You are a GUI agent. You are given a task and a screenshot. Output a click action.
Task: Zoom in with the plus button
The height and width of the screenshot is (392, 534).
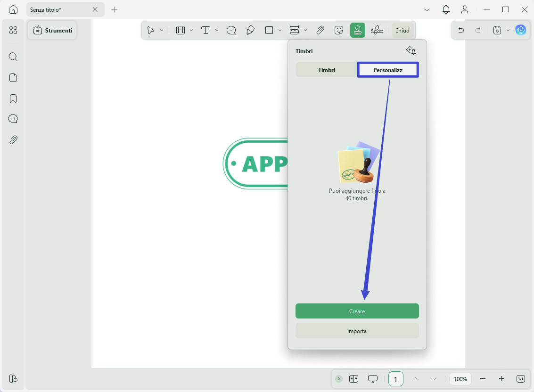coord(501,379)
